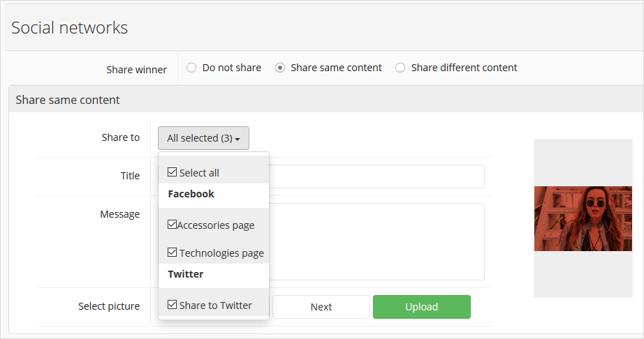
Task: Select the 'Share same content' radio option
Action: [279, 68]
